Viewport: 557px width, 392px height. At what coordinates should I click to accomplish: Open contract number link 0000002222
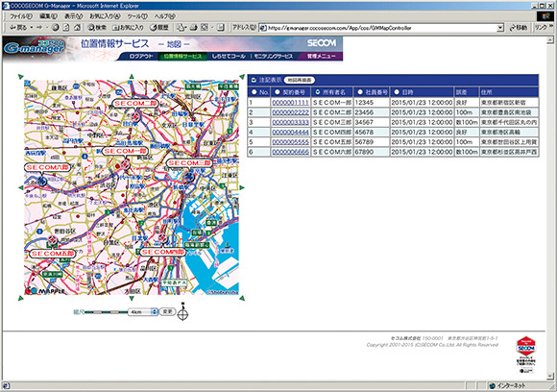click(290, 112)
